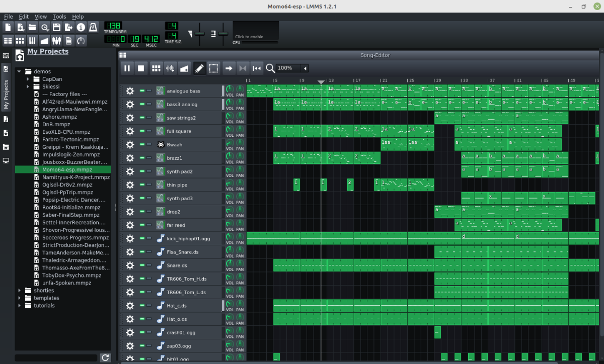Show recently opened projects icon
This screenshot has height=364, width=604.
pos(45,27)
